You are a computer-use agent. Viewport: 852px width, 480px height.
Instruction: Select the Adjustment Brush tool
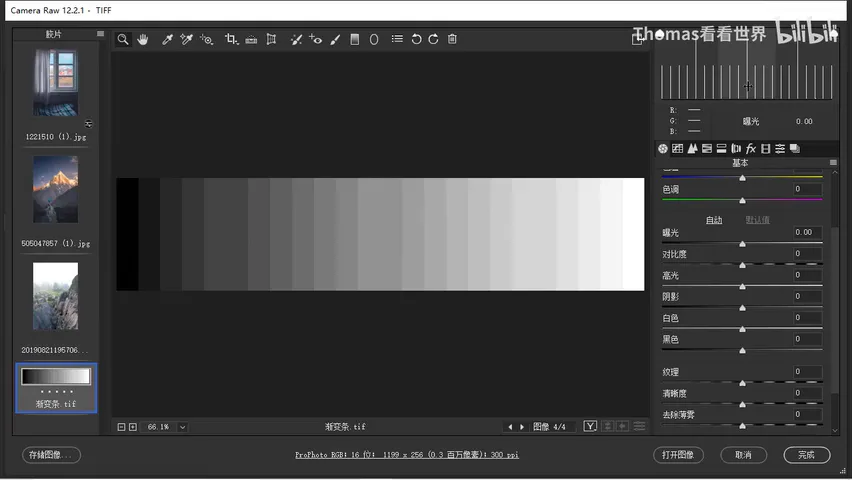[x=335, y=39]
